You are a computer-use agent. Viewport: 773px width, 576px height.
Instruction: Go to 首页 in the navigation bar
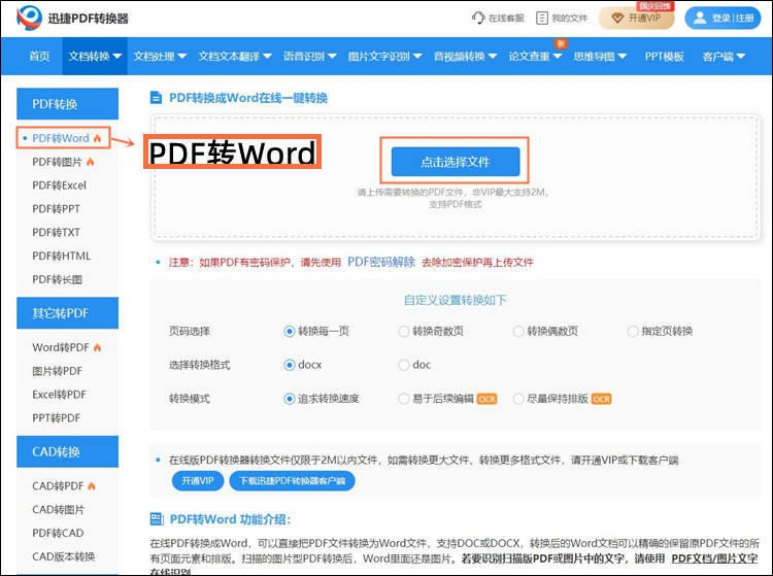[x=39, y=57]
